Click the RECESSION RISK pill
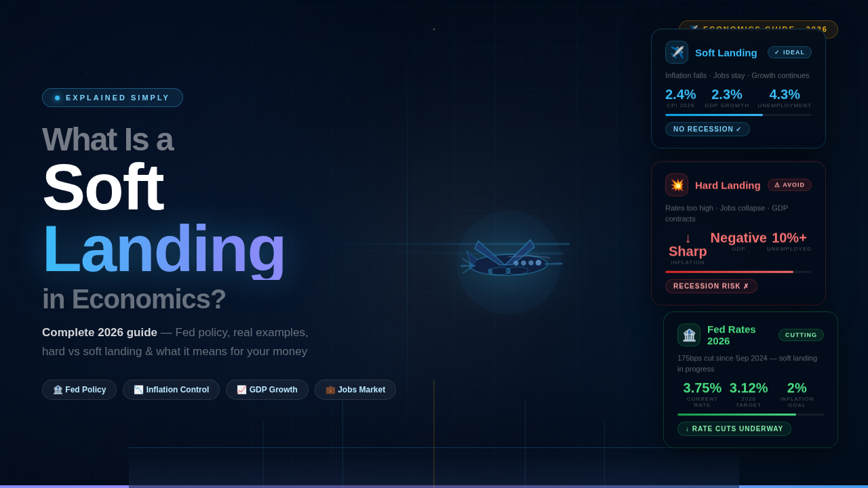 pos(711,286)
